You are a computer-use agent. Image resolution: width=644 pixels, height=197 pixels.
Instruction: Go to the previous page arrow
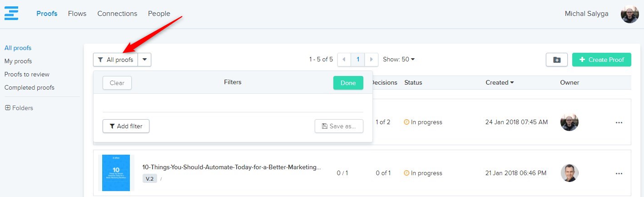click(344, 60)
